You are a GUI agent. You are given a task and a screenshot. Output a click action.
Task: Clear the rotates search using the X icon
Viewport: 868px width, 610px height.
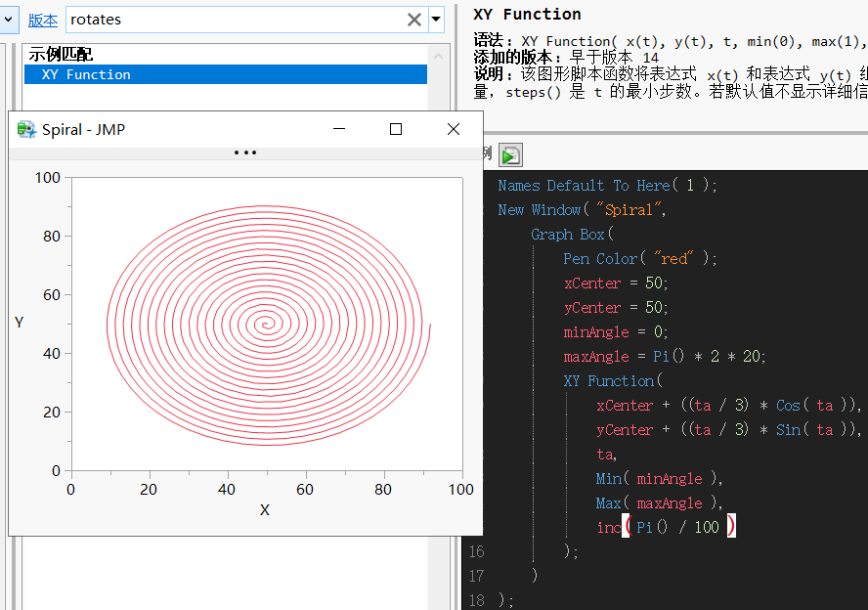413,20
